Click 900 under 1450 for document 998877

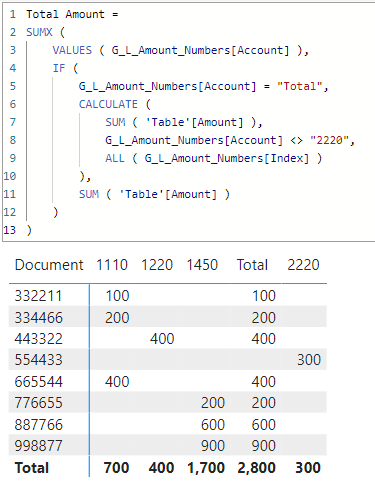point(213,446)
